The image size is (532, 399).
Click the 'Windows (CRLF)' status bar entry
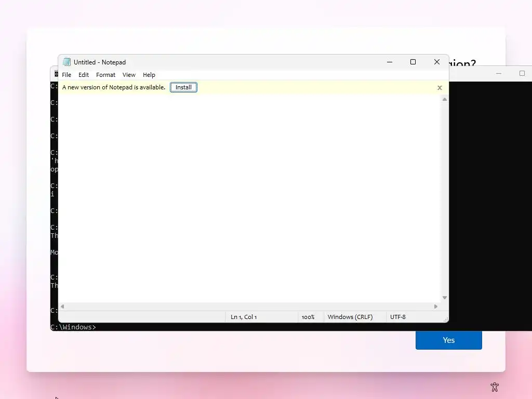[350, 317]
